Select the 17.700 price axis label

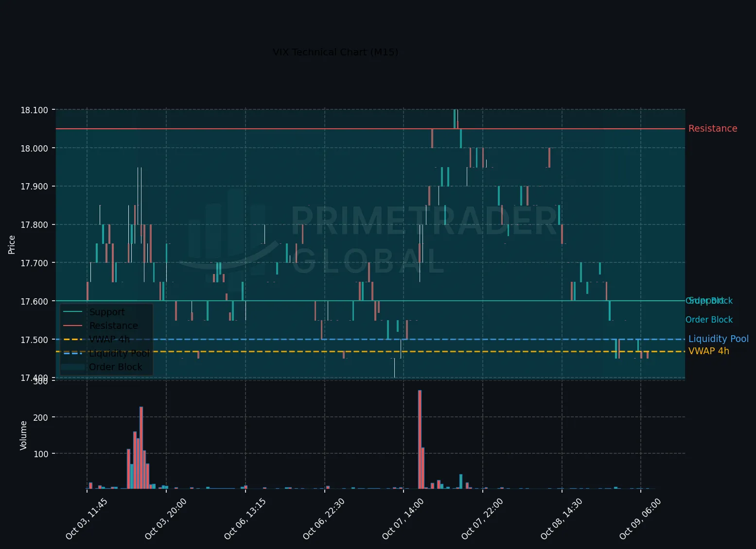[34, 263]
